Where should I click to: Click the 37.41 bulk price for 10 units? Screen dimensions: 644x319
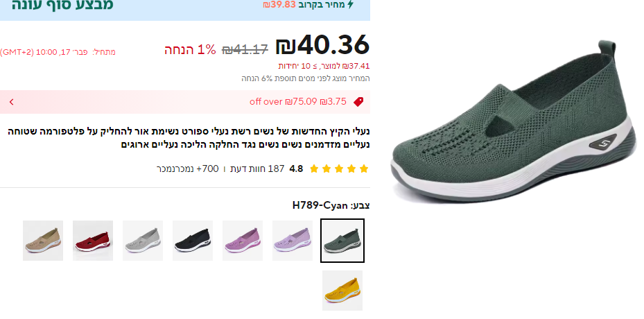pos(324,66)
